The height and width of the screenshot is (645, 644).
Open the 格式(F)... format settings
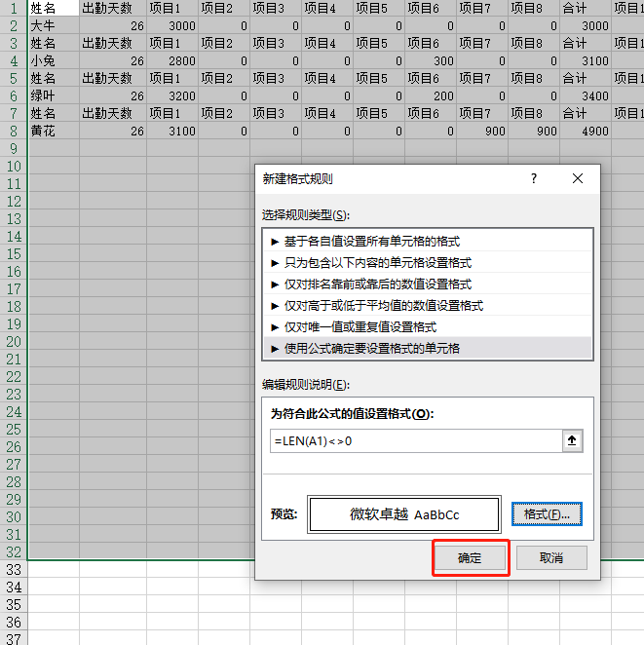tap(547, 513)
